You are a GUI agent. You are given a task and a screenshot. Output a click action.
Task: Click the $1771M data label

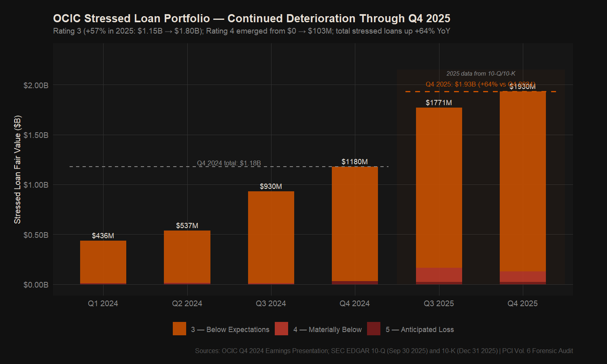439,103
